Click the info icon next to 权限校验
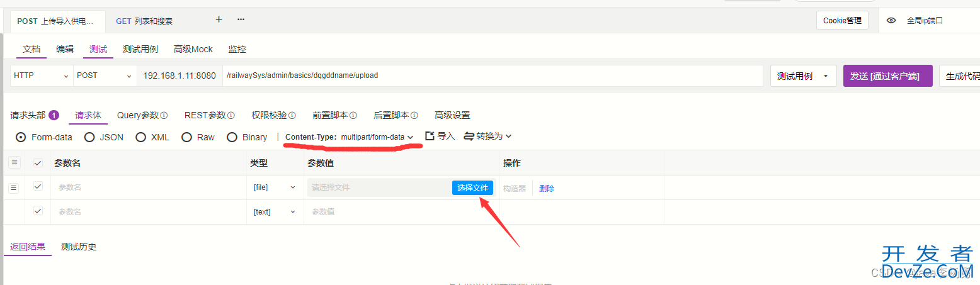 pyautogui.click(x=292, y=116)
